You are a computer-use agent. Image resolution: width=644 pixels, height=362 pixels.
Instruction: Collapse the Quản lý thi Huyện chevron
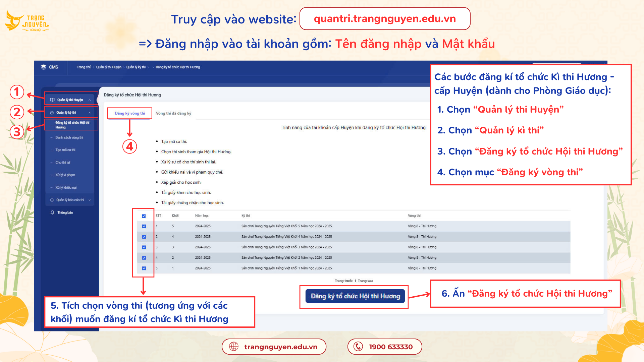click(90, 100)
